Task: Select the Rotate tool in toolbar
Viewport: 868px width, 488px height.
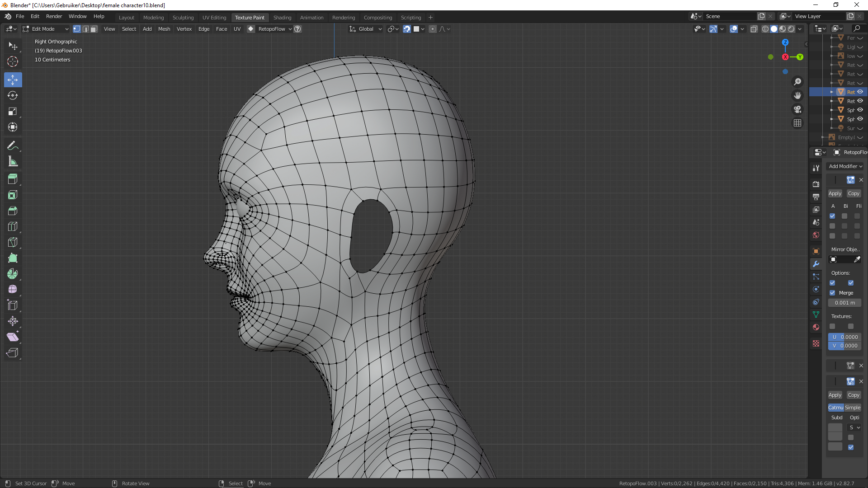Action: (13, 95)
